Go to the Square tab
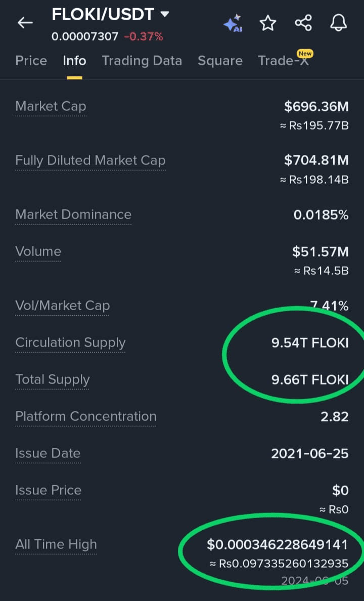The width and height of the screenshot is (364, 601). (220, 61)
